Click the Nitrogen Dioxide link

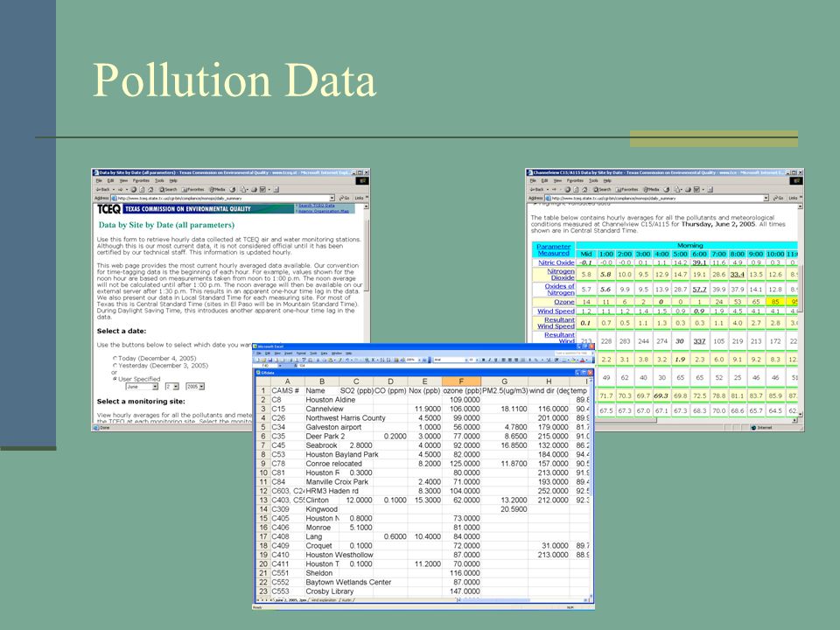(x=561, y=274)
